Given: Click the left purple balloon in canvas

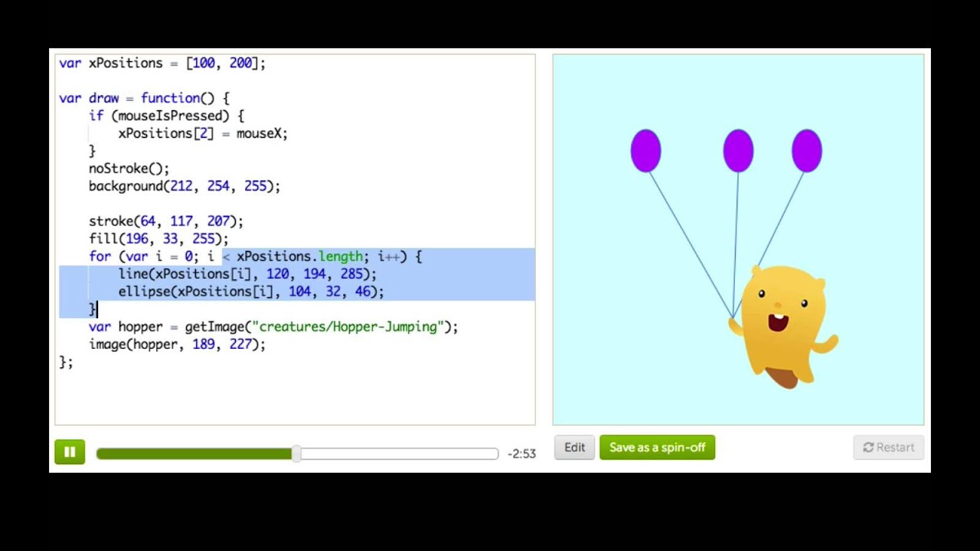Looking at the screenshot, I should point(645,150).
